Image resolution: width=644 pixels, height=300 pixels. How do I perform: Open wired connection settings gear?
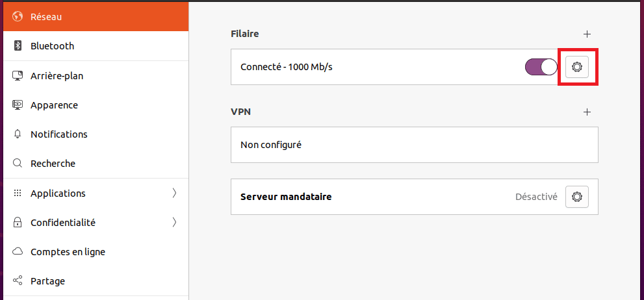577,67
